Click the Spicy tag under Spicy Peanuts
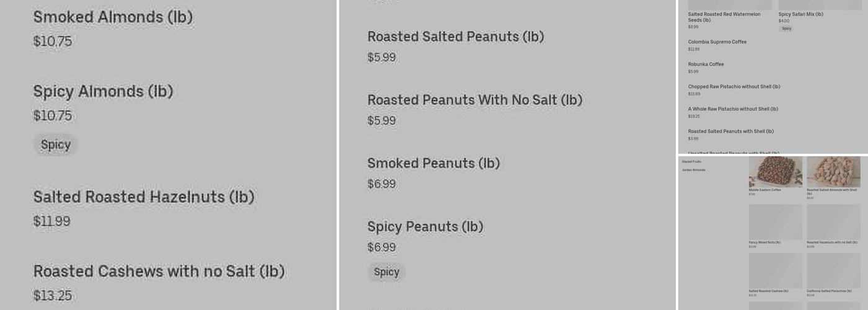868x310 pixels. (386, 272)
